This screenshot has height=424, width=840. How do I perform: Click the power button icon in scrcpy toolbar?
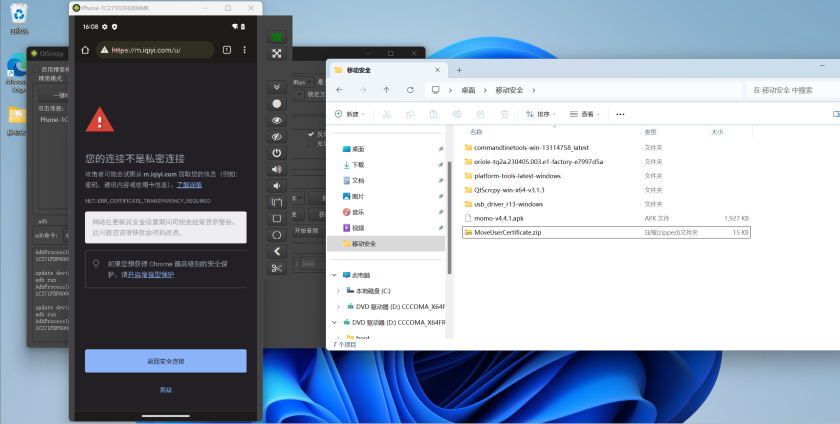[x=277, y=153]
